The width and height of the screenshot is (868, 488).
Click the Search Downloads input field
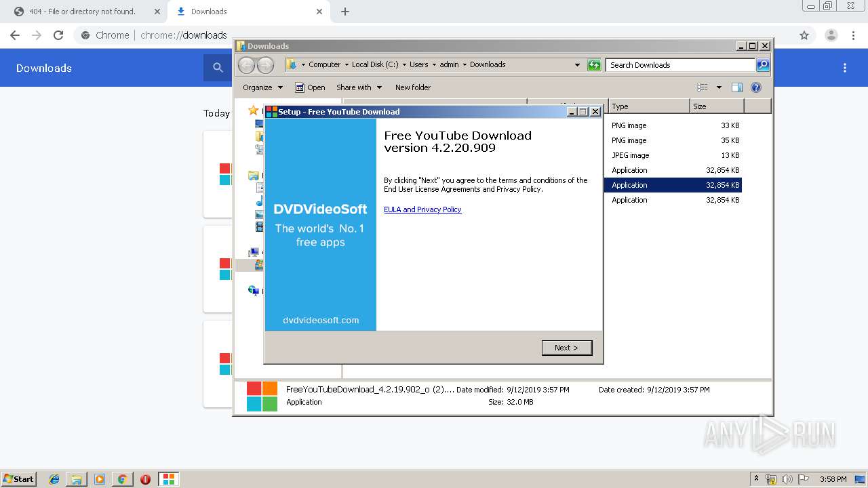pos(680,65)
